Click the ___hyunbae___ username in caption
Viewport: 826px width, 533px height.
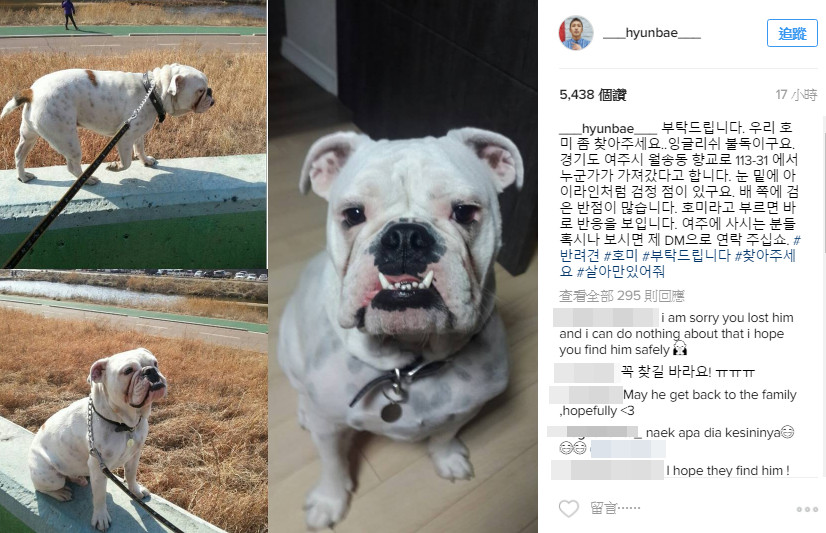[608, 129]
